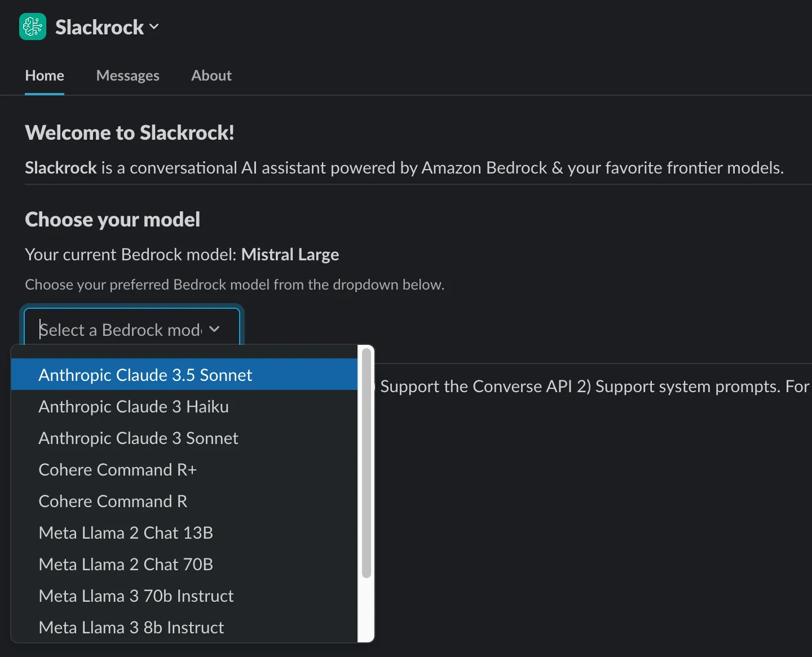Screen dimensions: 812x657
Task: Click the Mistral Large current model text
Action: [290, 255]
